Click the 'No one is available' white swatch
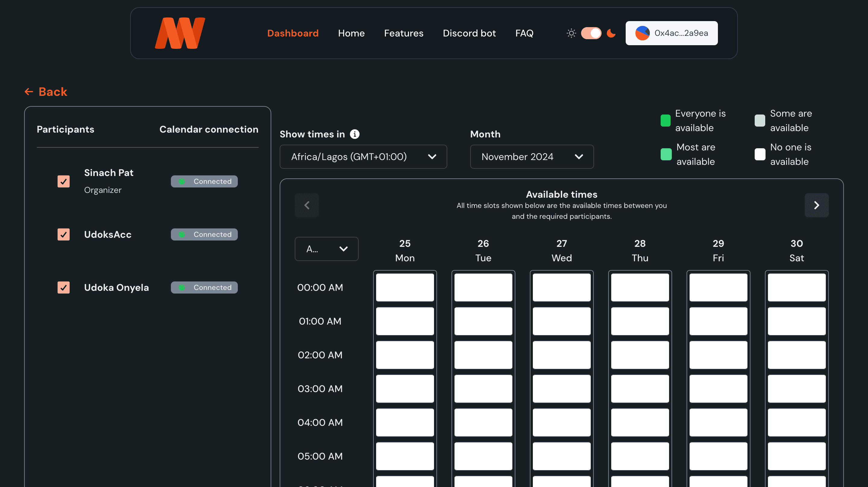Viewport: 868px width, 487px height. pos(760,154)
